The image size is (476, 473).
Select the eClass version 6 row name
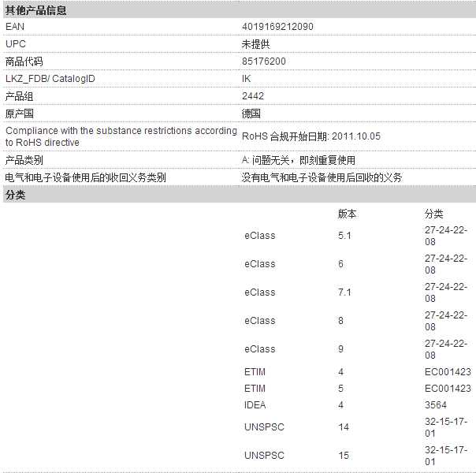pos(260,264)
